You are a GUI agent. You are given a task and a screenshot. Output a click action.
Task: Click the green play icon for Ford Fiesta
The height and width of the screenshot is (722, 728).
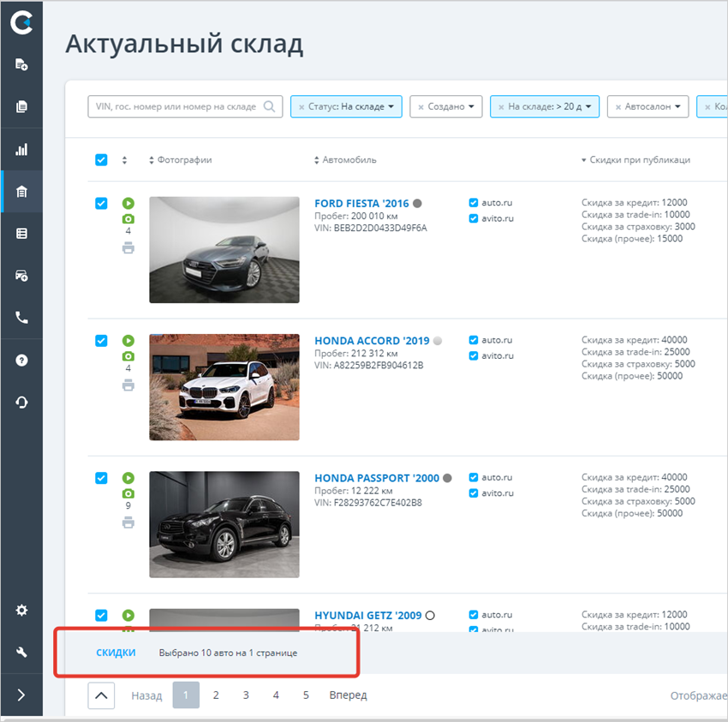point(128,203)
